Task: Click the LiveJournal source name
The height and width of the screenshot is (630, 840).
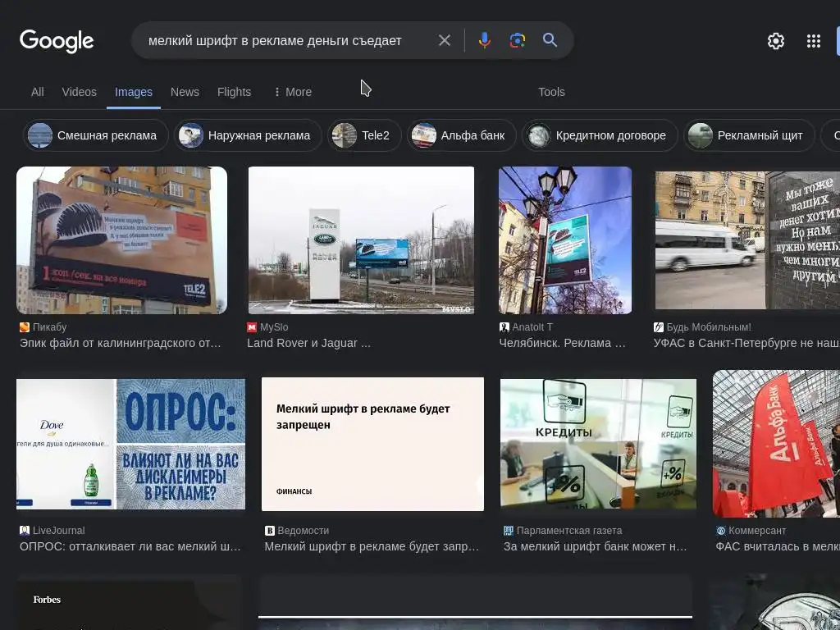Action: [59, 531]
